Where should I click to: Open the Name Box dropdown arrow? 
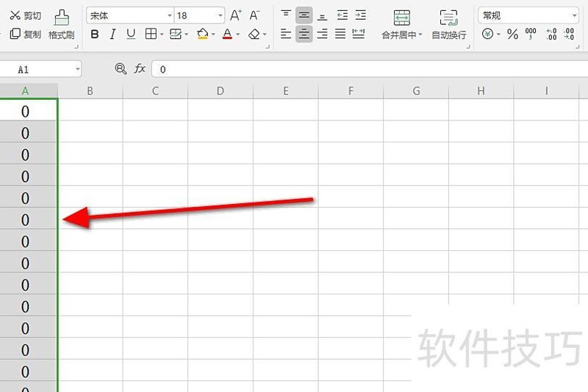click(78, 69)
